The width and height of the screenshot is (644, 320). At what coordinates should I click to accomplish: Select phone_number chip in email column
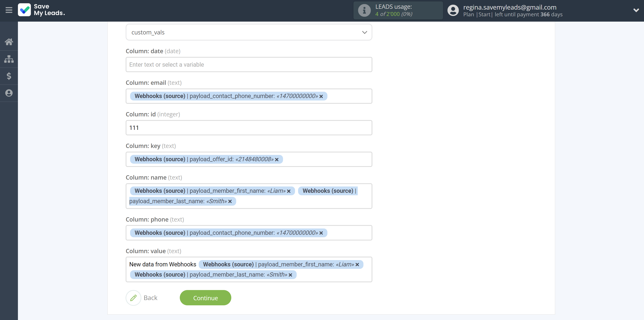pos(228,96)
